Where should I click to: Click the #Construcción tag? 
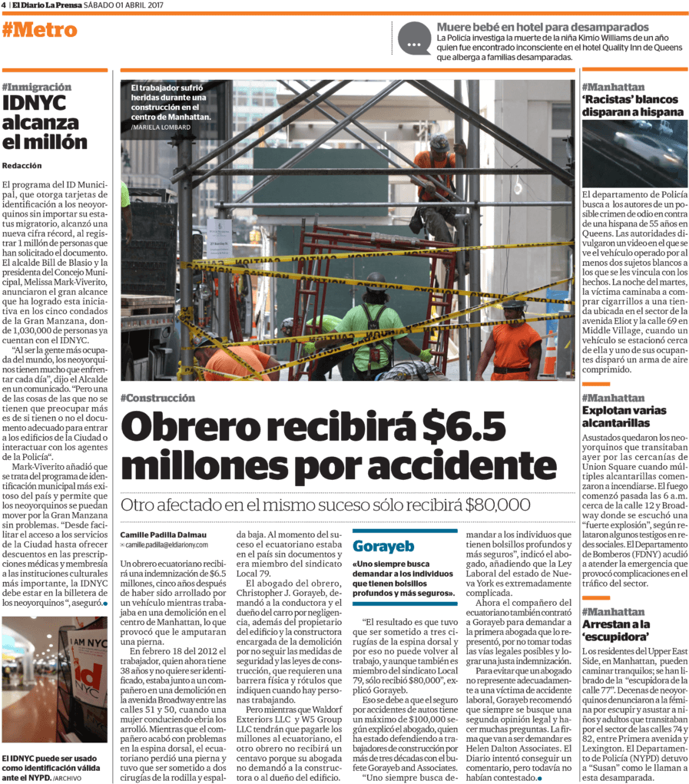click(x=158, y=398)
